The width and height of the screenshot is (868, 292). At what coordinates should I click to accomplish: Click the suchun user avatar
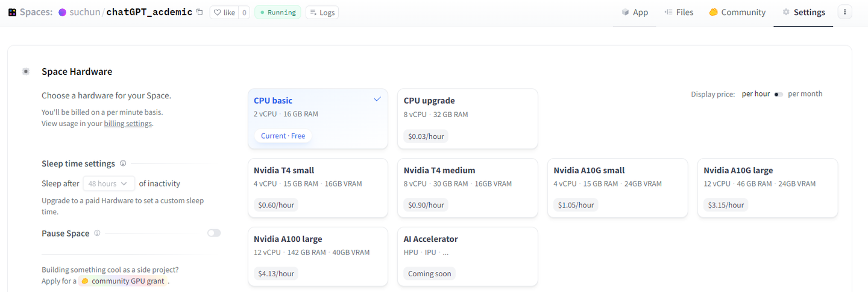pos(62,12)
